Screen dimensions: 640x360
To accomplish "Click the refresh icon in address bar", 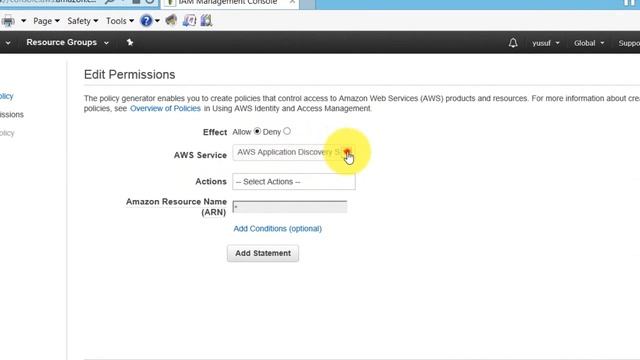I will pyautogui.click(x=150, y=2).
